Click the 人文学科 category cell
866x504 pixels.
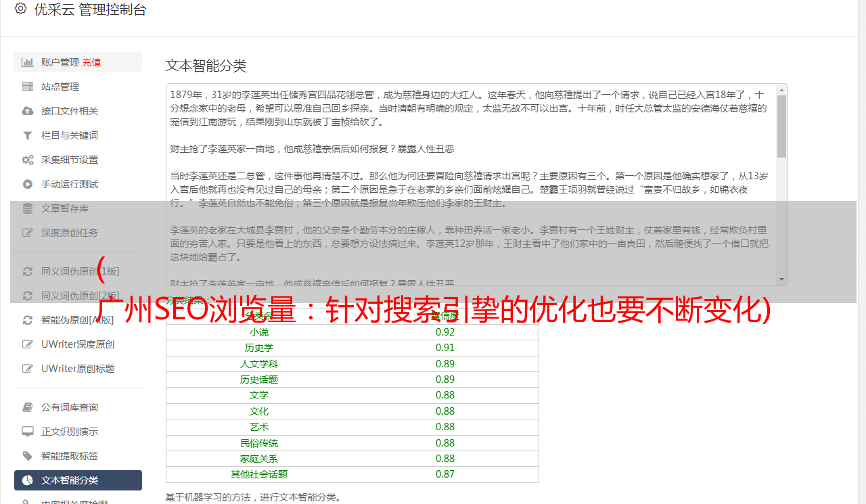click(x=259, y=364)
